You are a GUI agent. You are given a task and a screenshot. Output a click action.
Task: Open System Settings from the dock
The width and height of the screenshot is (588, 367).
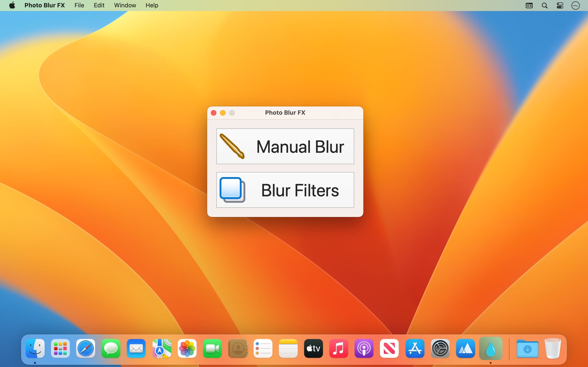point(440,349)
